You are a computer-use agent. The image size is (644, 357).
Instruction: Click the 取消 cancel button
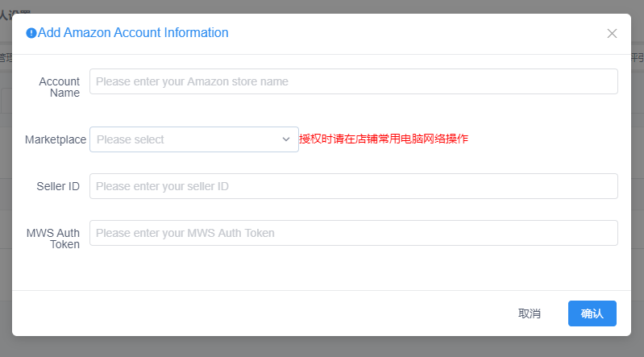point(530,313)
